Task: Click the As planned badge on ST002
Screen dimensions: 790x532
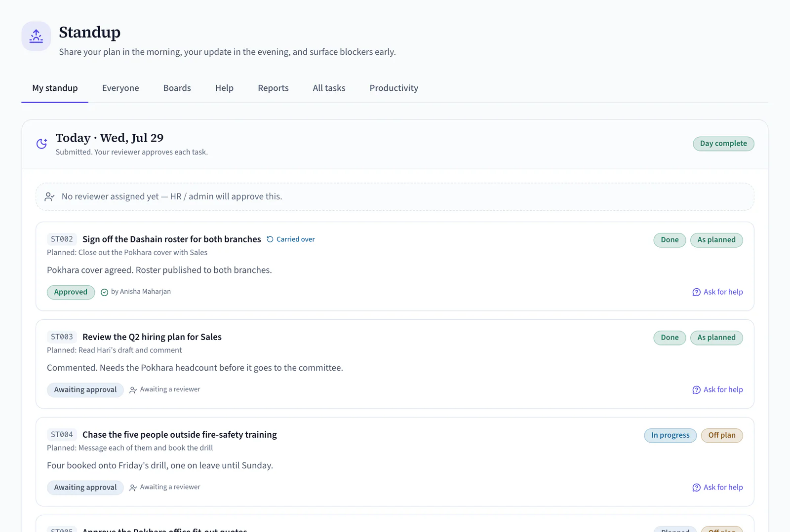Action: pyautogui.click(x=716, y=240)
